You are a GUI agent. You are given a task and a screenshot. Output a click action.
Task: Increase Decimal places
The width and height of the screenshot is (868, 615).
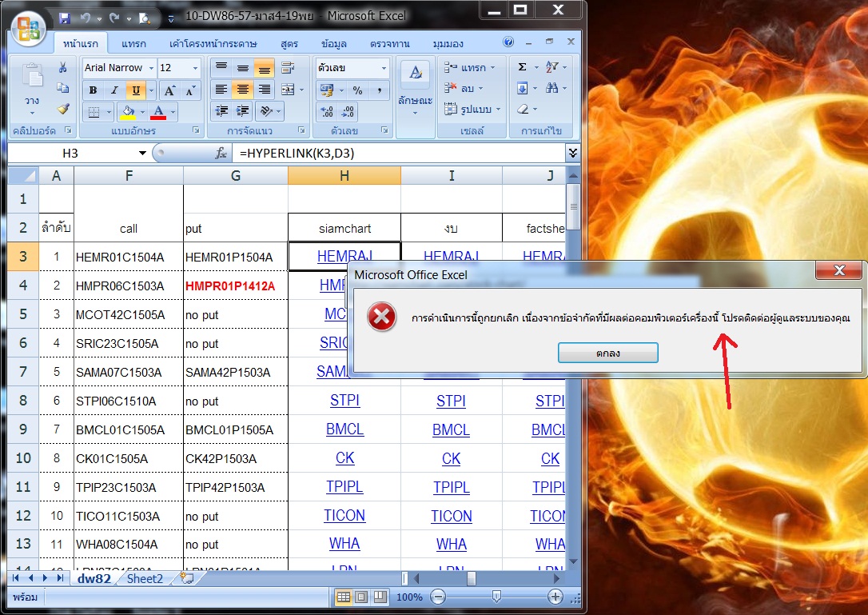coord(327,112)
